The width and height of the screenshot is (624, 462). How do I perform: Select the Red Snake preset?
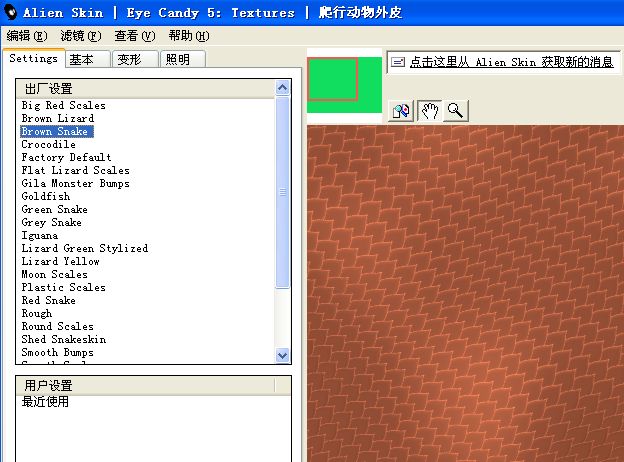[49, 300]
